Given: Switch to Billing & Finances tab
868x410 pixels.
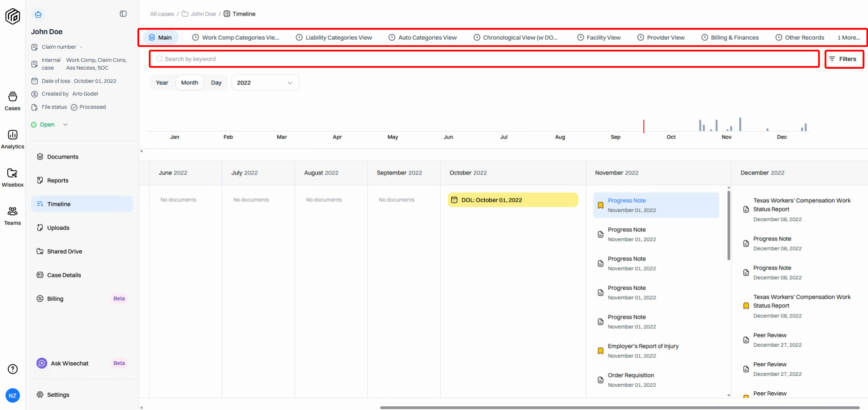Looking at the screenshot, I should click(730, 37).
